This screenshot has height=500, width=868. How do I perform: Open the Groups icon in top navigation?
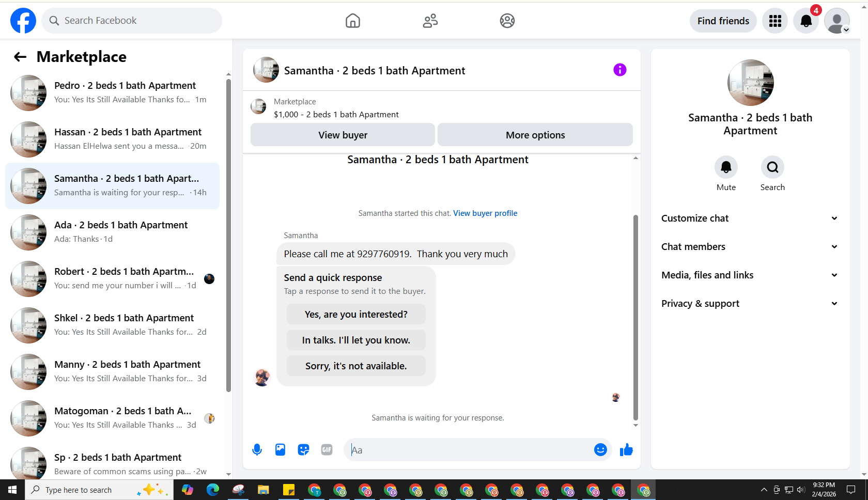(x=507, y=21)
